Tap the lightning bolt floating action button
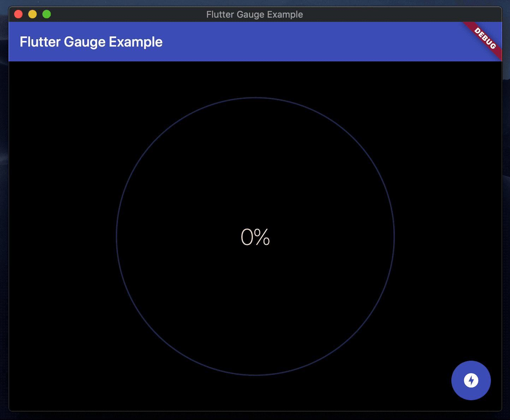Image resolution: width=510 pixels, height=420 pixels. [471, 380]
